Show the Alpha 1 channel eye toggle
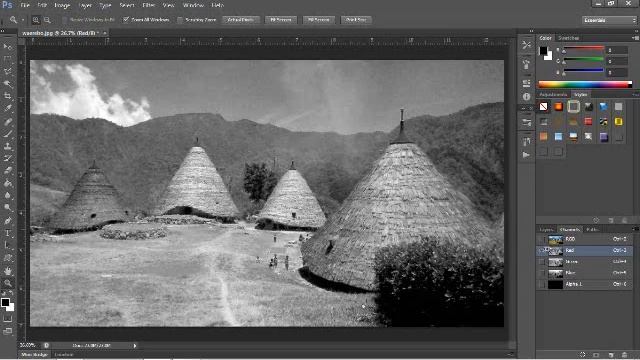 tap(542, 284)
